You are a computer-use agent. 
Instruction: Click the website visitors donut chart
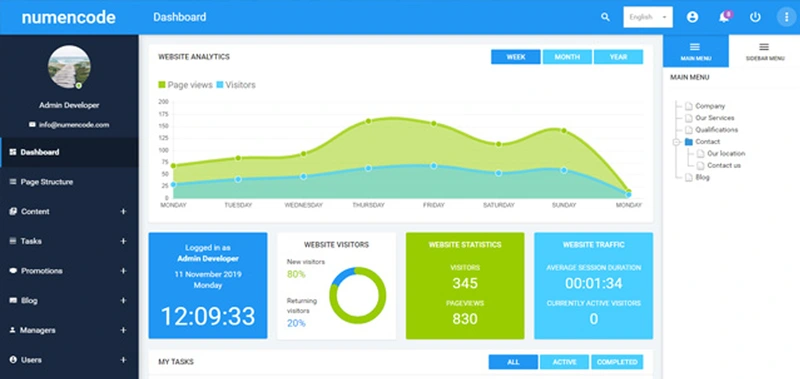pos(358,295)
